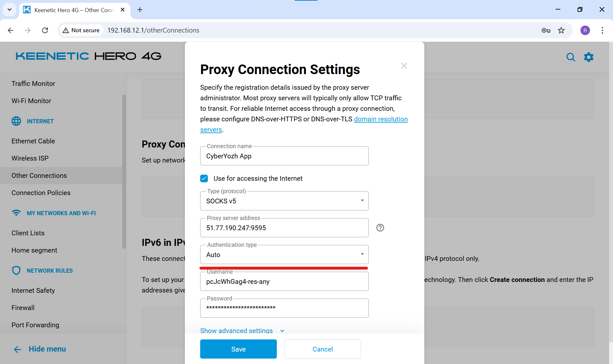Click the search magnifier icon
This screenshot has width=613, height=364.
click(571, 57)
